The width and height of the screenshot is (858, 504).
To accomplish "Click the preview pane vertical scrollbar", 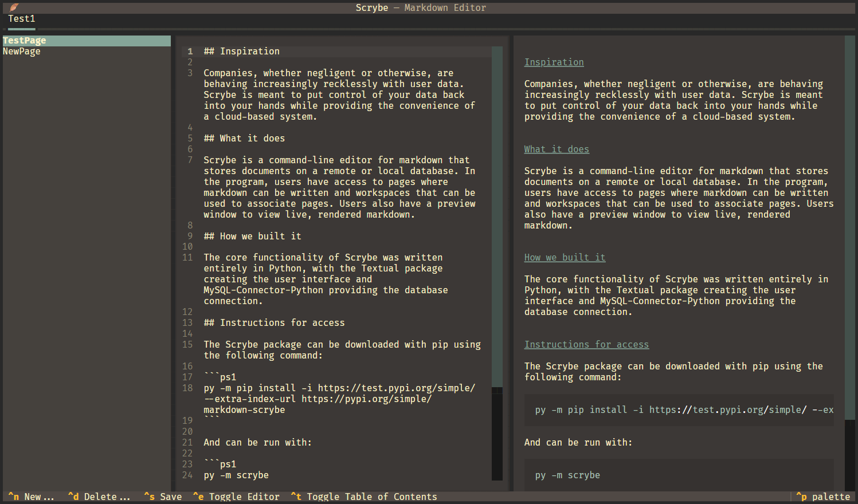I will [x=850, y=263].
